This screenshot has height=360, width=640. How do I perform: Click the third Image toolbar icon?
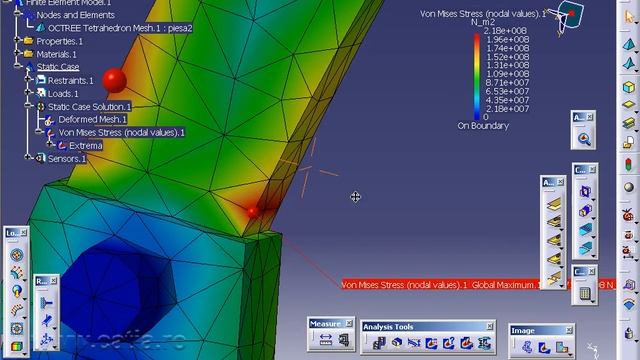click(x=562, y=347)
